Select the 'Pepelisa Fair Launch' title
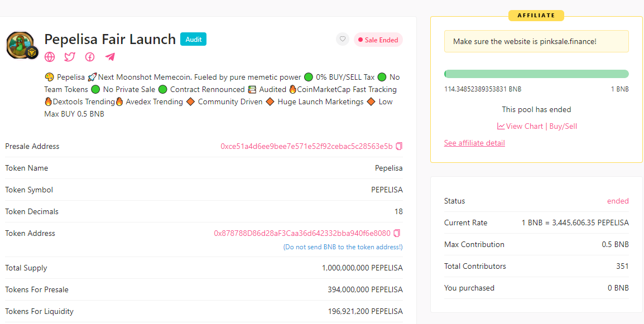This screenshot has height=324, width=644. click(110, 39)
